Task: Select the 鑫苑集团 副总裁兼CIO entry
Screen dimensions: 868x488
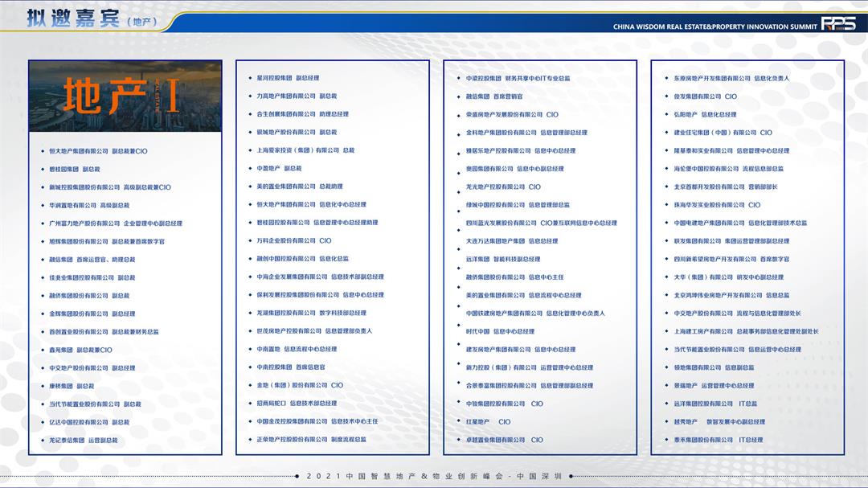Action: tap(80, 350)
